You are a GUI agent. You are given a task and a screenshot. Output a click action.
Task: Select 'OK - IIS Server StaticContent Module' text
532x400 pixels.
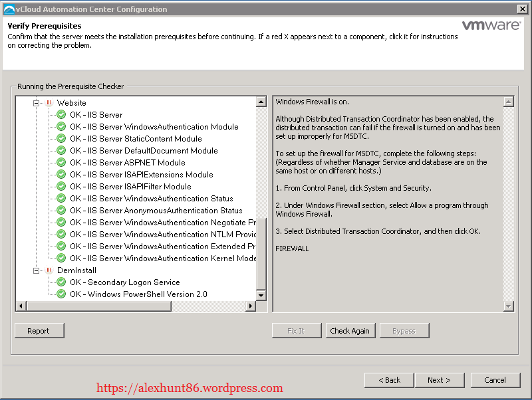(136, 139)
